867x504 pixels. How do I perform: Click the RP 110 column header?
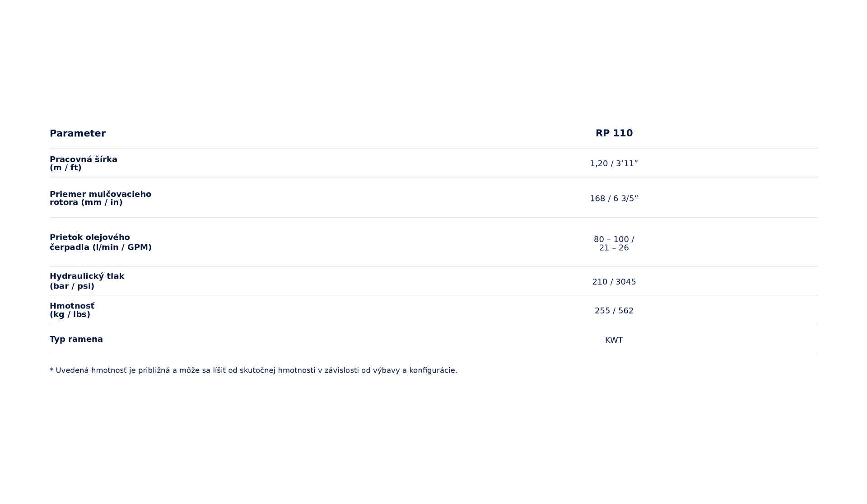pos(614,133)
